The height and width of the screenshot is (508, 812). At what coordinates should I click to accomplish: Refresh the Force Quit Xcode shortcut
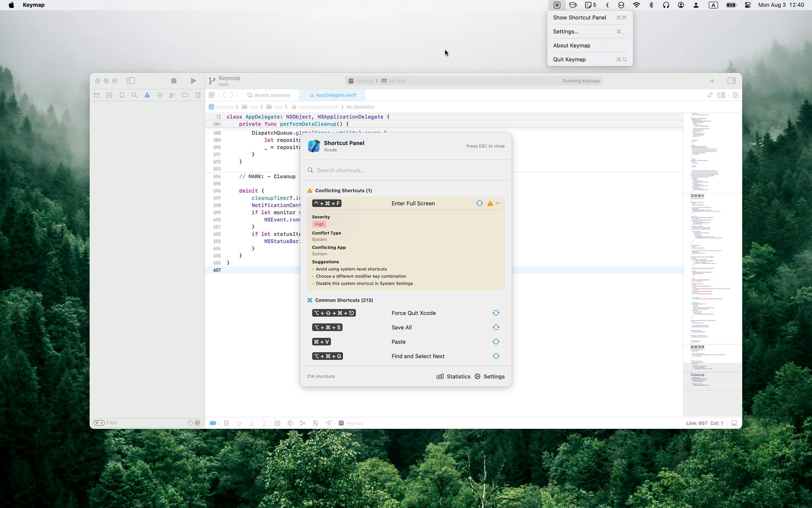click(495, 313)
